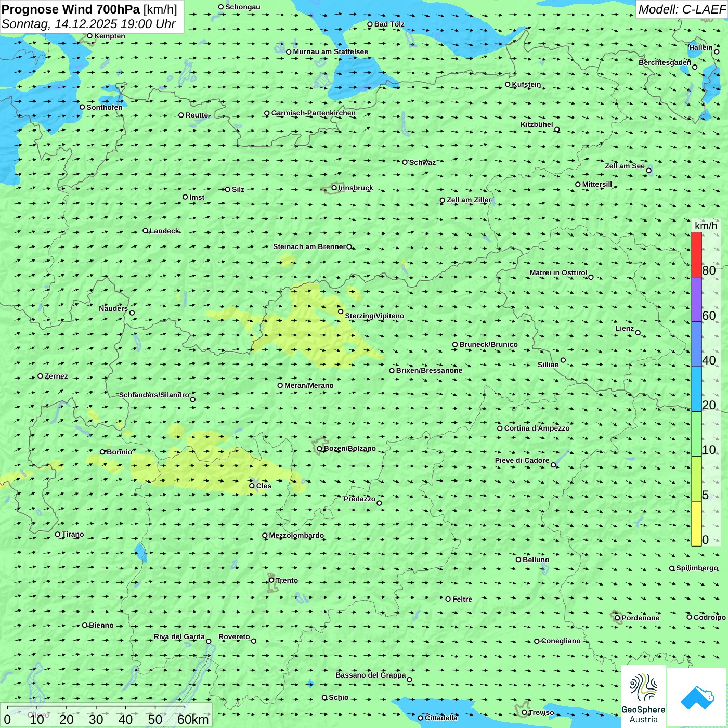The image size is (728, 728).
Task: Click the 'Kempten' town label
Action: click(x=110, y=36)
